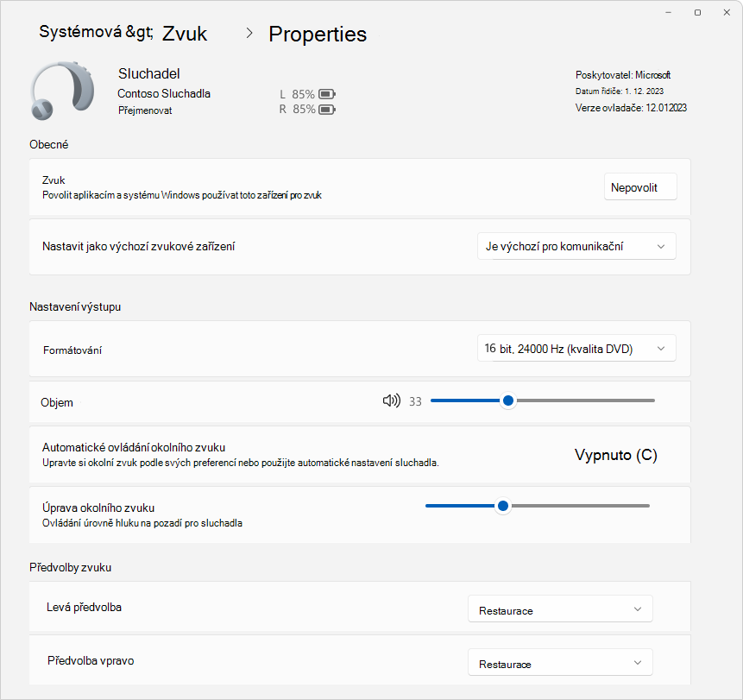Expand the Formátování format dropdown

coord(576,349)
